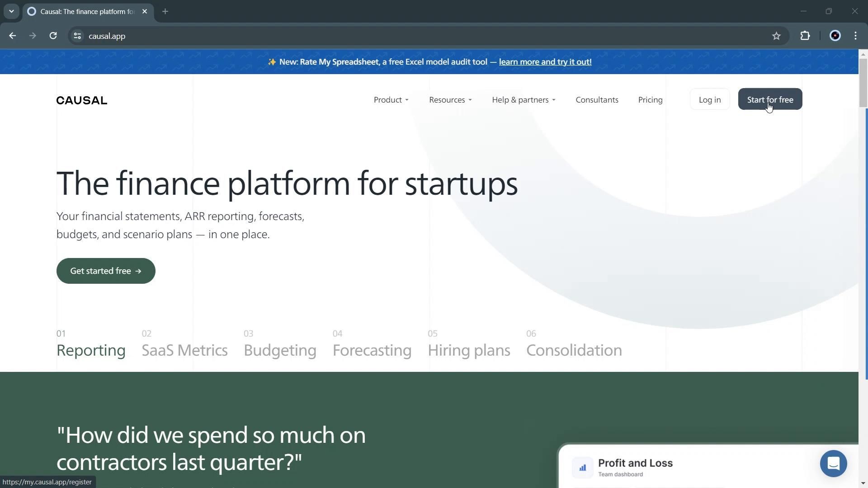Follow the 'learn more and try it out' link
Screen dimensions: 868x488
(545, 62)
